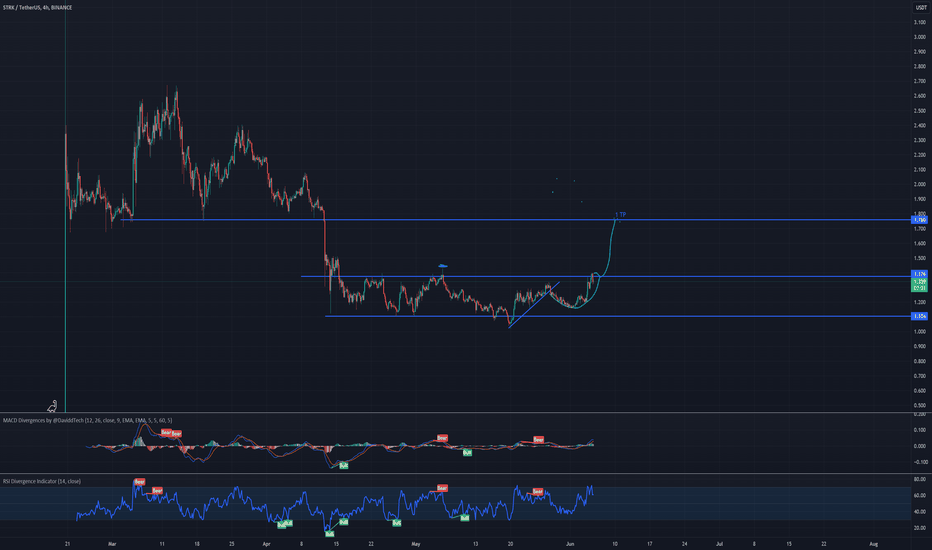Click '20.00' on the RSI scale
This screenshot has width=932, height=550.
tap(920, 528)
